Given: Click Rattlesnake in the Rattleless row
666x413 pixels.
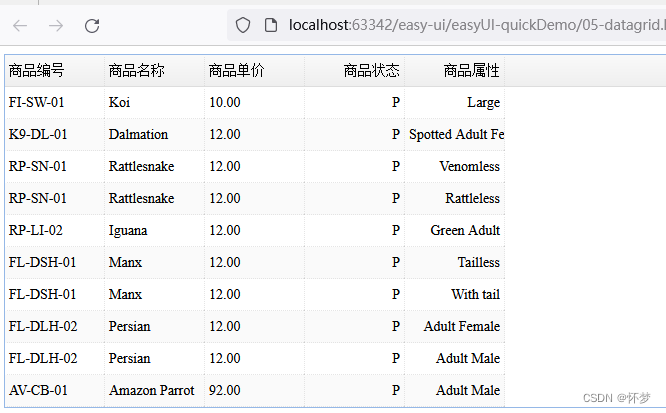Looking at the screenshot, I should pos(155,198).
